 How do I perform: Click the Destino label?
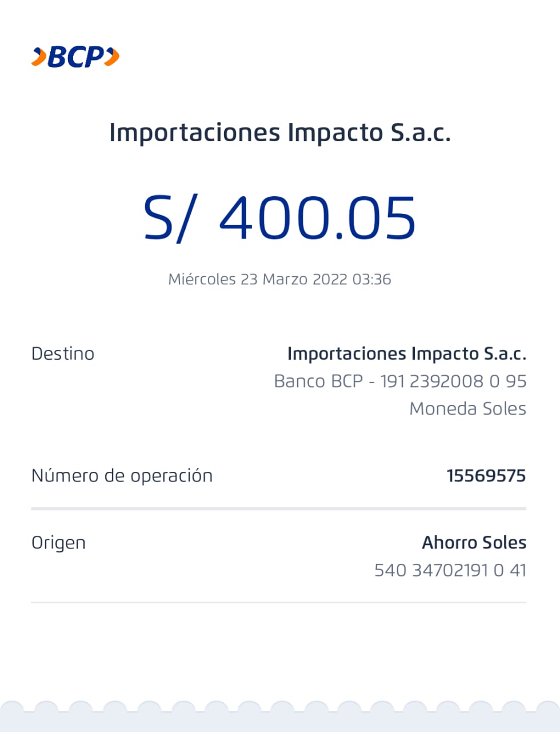[x=63, y=354]
